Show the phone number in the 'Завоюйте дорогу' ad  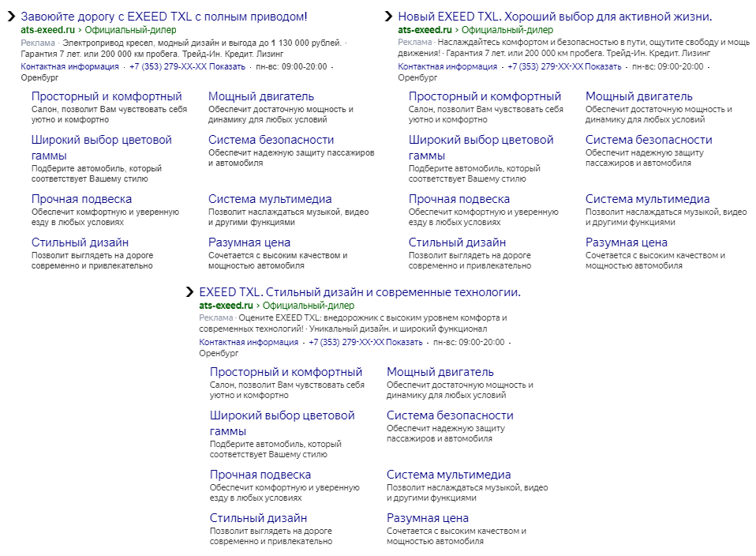(188, 66)
